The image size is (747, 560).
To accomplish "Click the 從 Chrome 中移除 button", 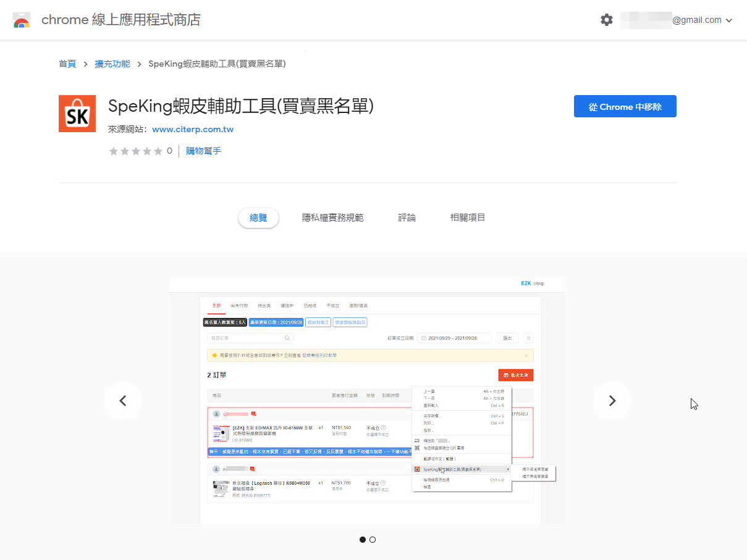I will [x=625, y=106].
